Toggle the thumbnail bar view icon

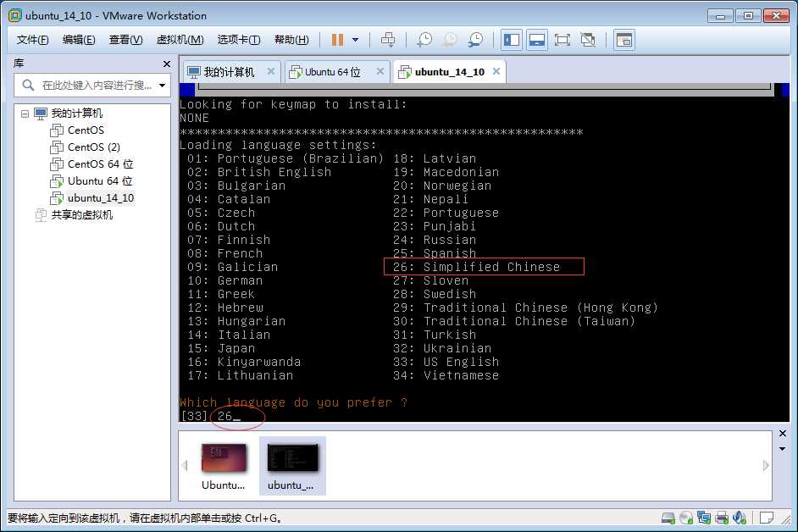pos(537,40)
